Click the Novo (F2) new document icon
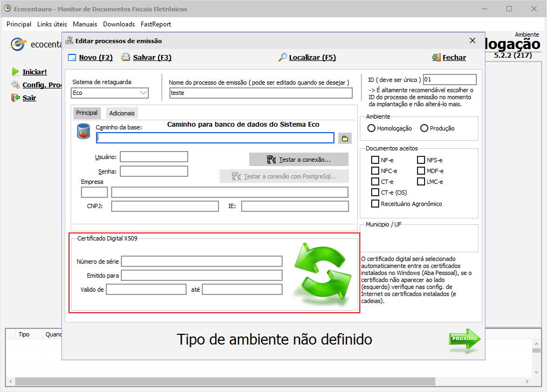 point(72,58)
